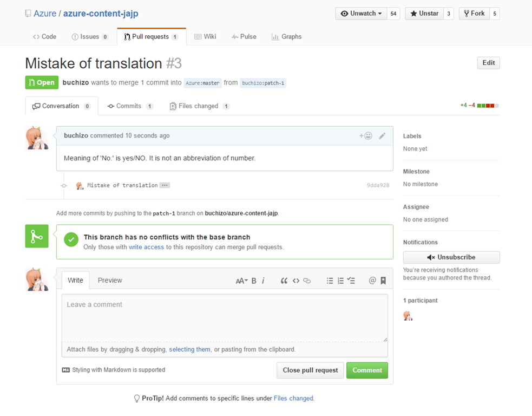Viewport: 532px width, 416px height.
Task: Open the Unwatch dropdown
Action: coord(362,14)
